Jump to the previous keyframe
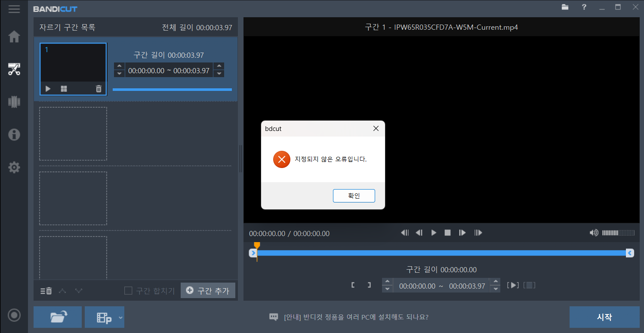The image size is (644, 333). [x=405, y=233]
